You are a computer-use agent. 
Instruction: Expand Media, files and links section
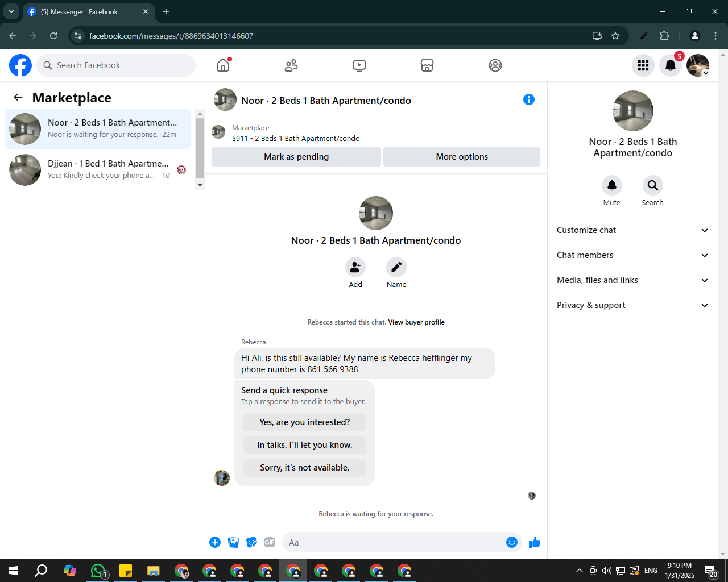point(632,280)
